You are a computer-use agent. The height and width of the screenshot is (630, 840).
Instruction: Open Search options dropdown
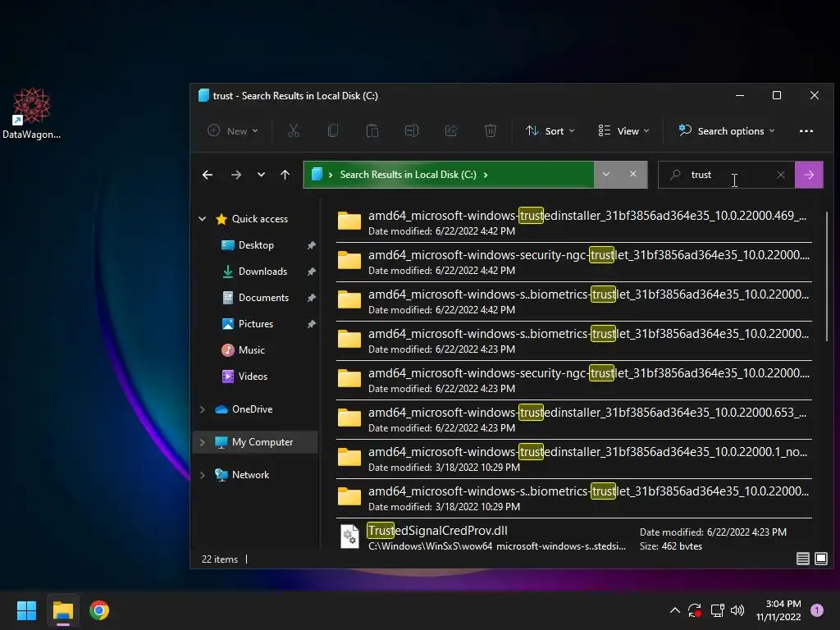pyautogui.click(x=726, y=131)
